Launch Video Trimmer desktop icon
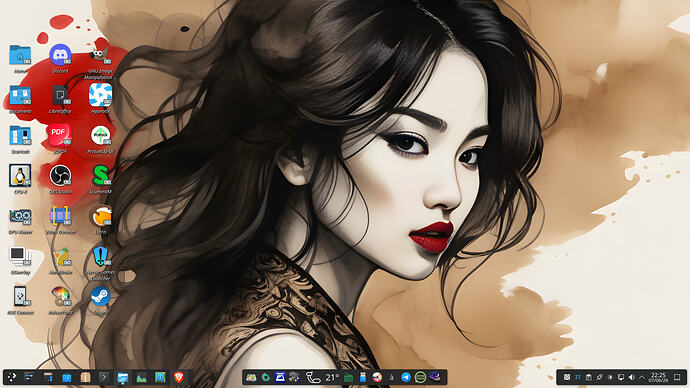Image resolution: width=690 pixels, height=388 pixels. 60,216
